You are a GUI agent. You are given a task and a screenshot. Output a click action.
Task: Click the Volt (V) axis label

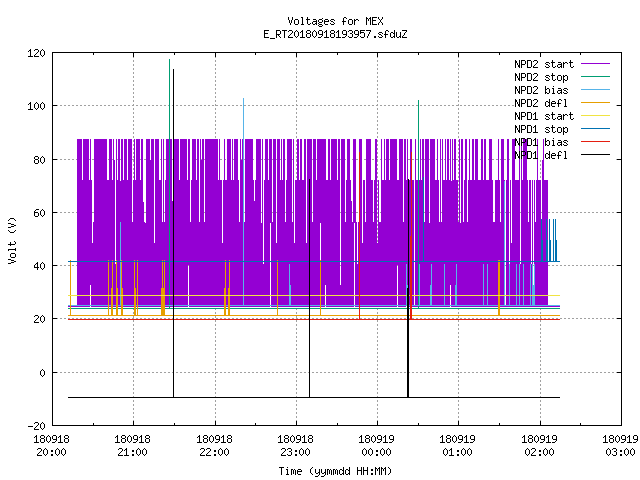click(13, 241)
